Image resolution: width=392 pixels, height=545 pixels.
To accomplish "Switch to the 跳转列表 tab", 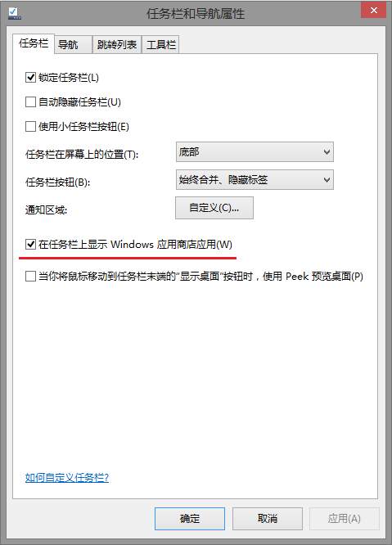I will click(117, 44).
